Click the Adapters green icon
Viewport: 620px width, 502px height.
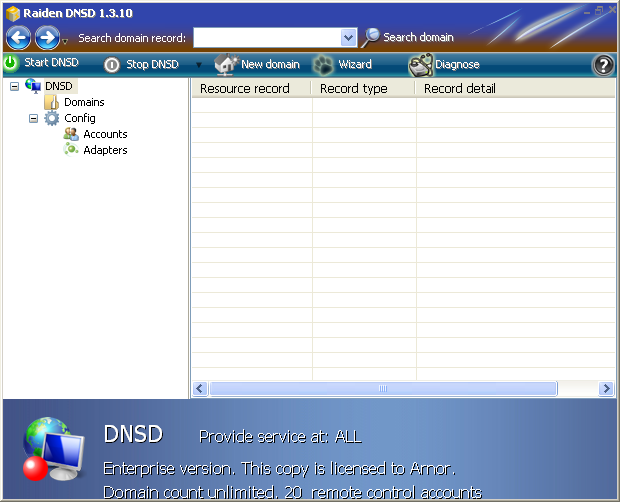71,150
